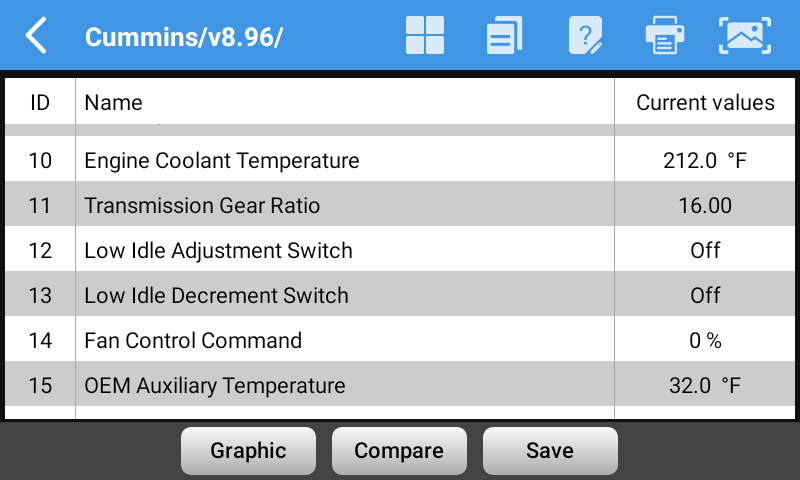
Task: Select the Low Idle Adjustment Switch row
Action: coord(218,250)
